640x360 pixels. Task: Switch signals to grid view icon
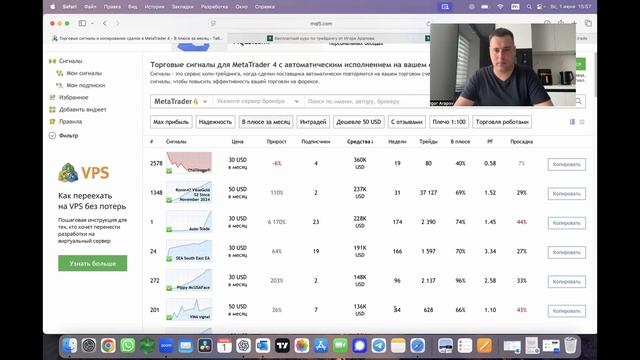pos(582,122)
